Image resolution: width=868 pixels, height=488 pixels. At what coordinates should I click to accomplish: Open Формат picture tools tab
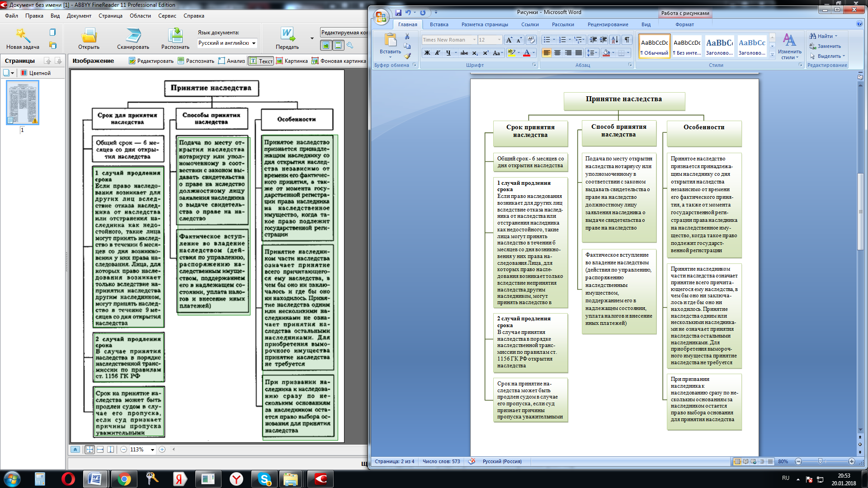click(x=684, y=24)
